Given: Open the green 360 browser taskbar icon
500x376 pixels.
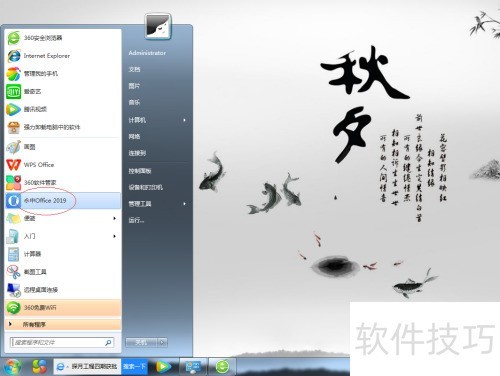Looking at the screenshot, I should click(x=222, y=367).
